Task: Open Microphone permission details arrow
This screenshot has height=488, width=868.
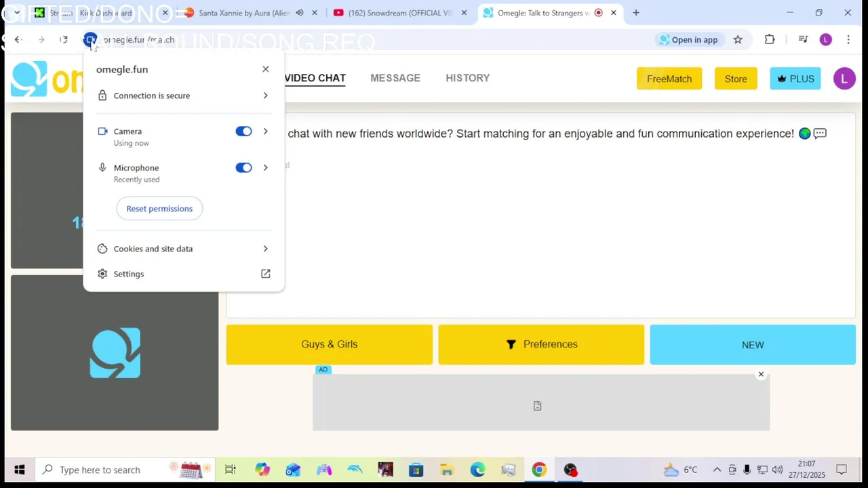Action: tap(265, 167)
